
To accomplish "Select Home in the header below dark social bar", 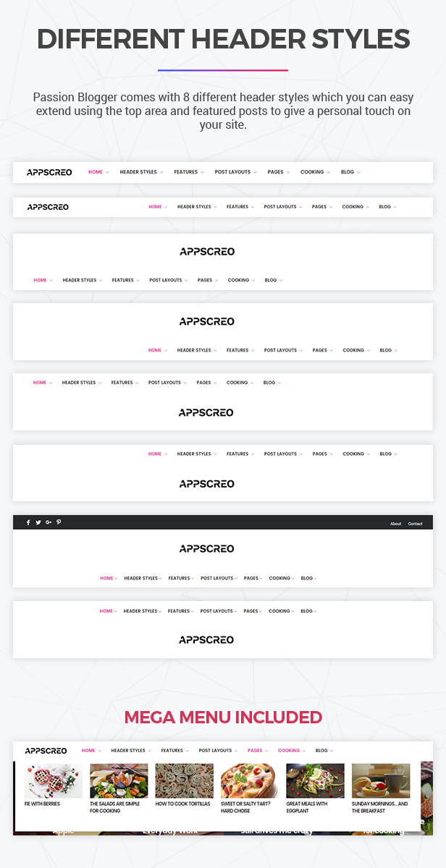I will pos(109,578).
